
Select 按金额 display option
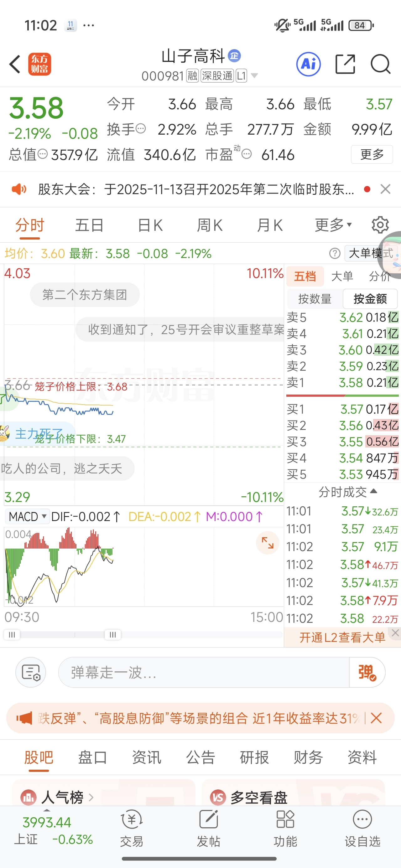370,299
